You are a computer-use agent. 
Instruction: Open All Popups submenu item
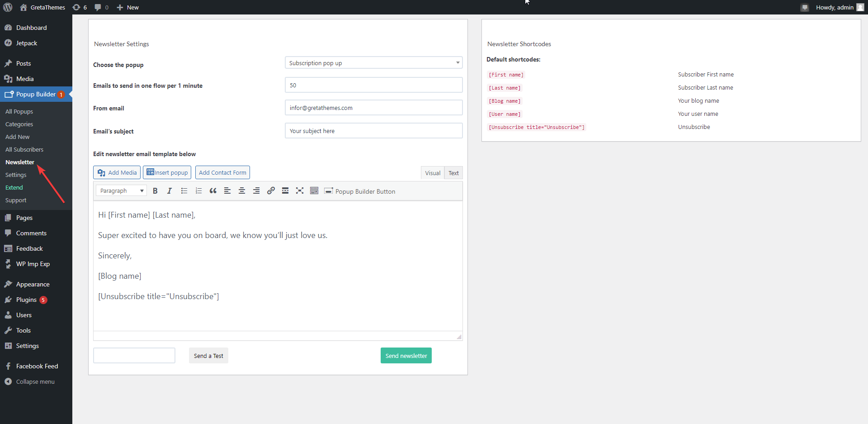pos(19,111)
